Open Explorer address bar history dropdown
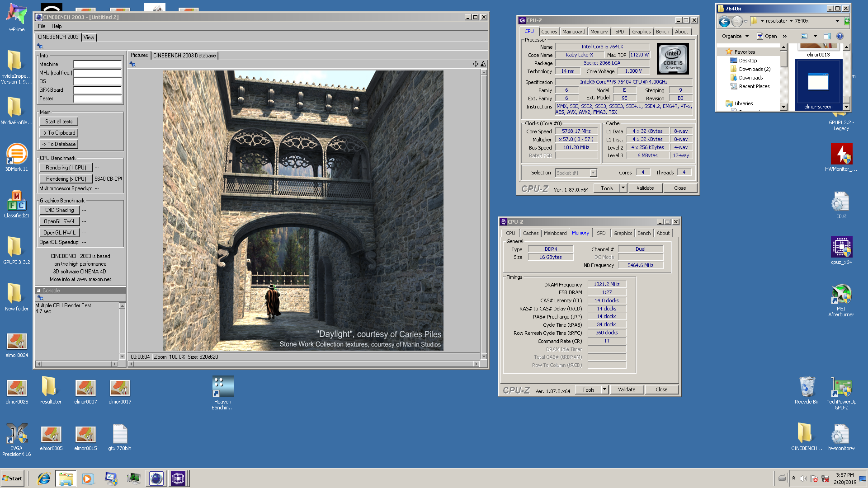Viewport: 868px width, 488px height. pos(837,21)
